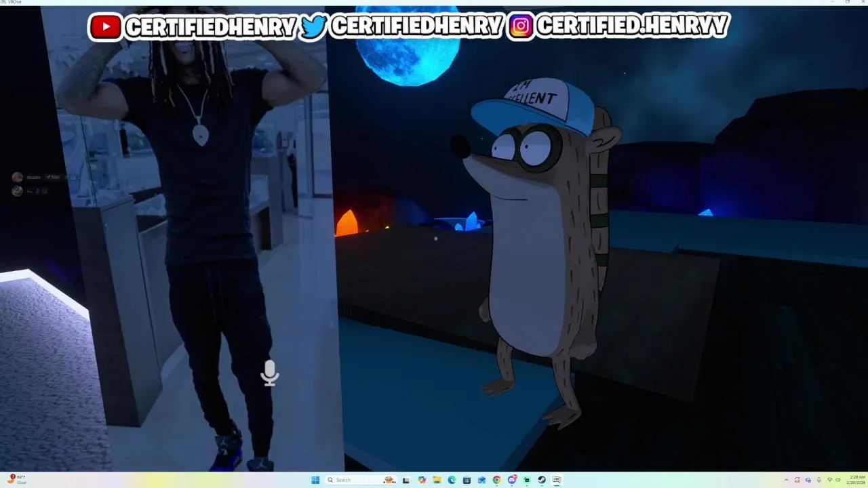Click the Twitter bird logo in banner
The width and height of the screenshot is (868, 488).
[x=313, y=26]
